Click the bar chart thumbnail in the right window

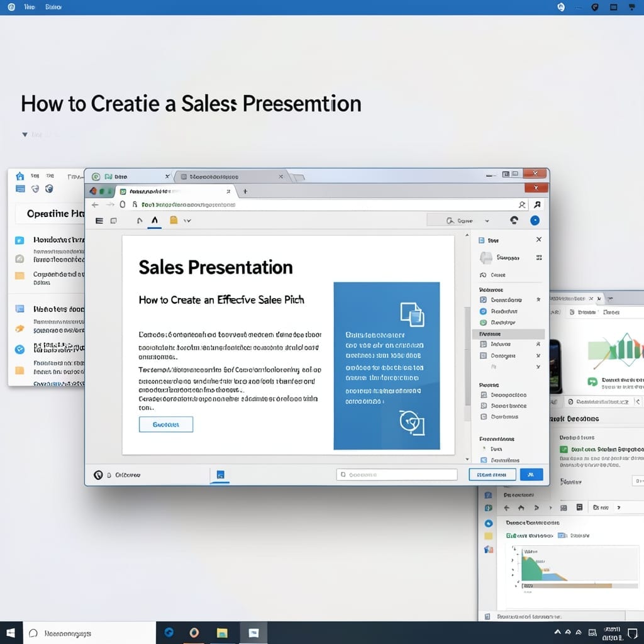(x=615, y=350)
